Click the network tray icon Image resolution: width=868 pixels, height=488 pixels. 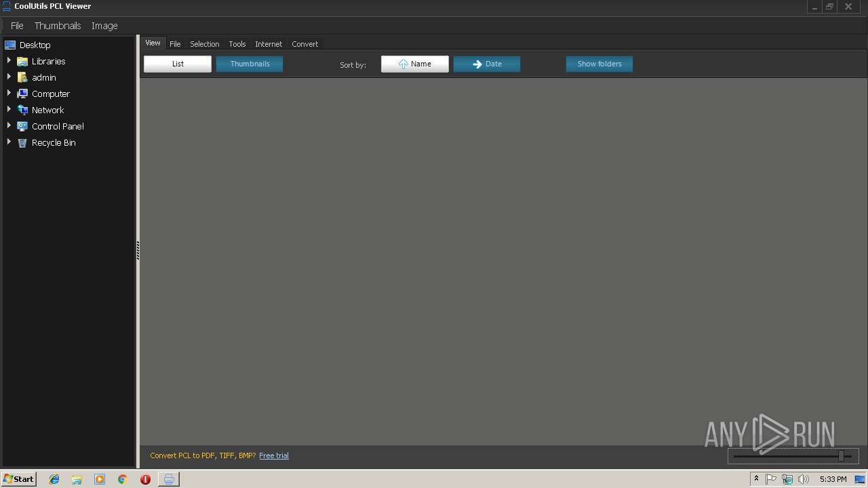[x=787, y=479]
